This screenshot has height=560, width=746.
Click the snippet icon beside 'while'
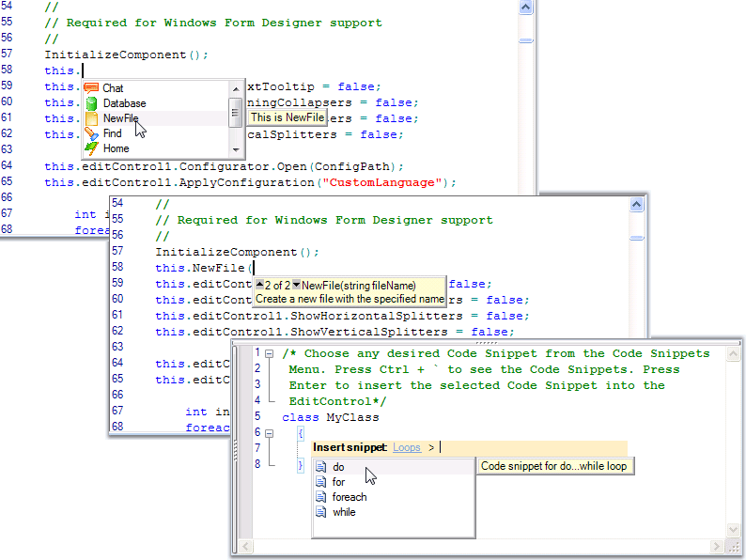pyautogui.click(x=321, y=512)
